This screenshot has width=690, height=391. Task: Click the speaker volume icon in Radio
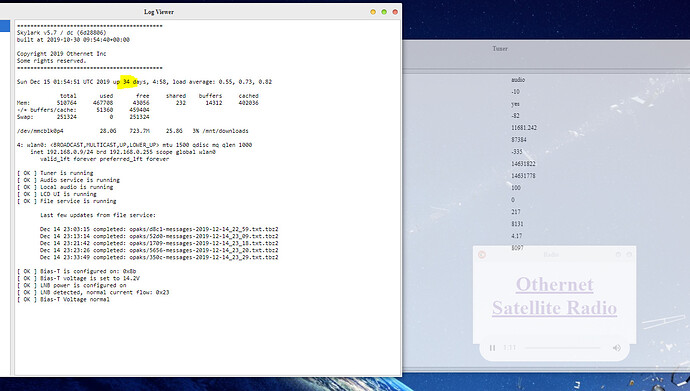pyautogui.click(x=617, y=348)
